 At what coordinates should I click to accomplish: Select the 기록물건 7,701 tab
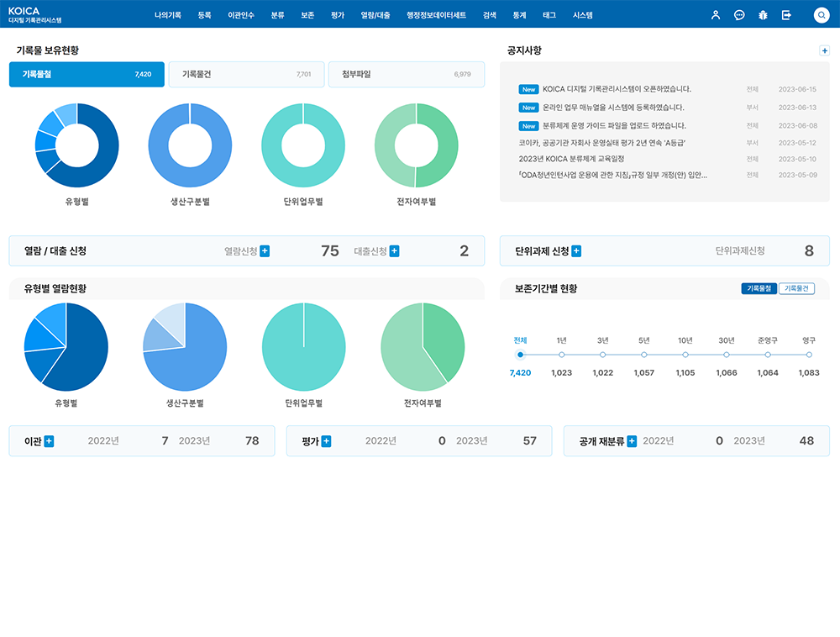coord(246,75)
